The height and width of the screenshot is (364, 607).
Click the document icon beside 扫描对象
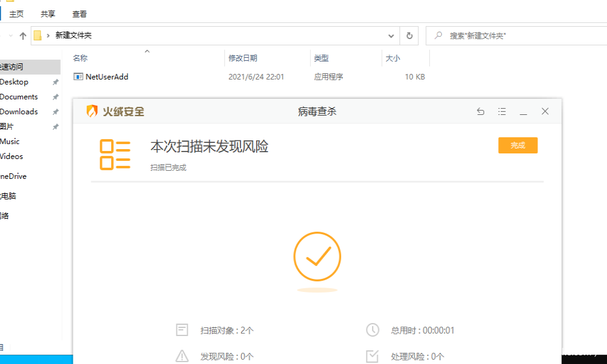click(182, 330)
